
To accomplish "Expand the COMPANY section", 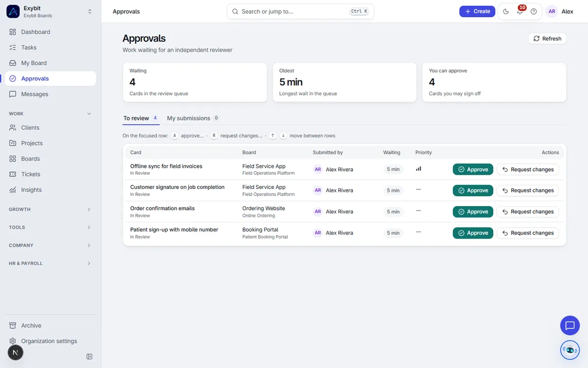I will [x=50, y=245].
